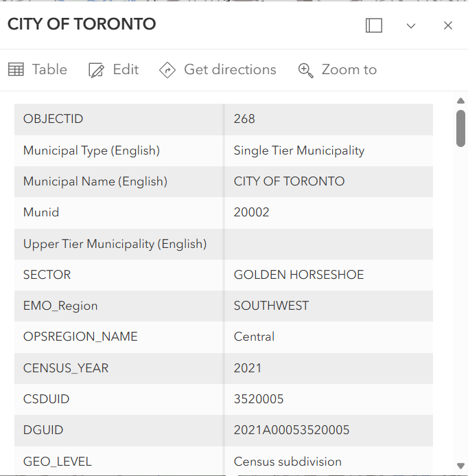
Task: Click the Municipal Type (English) label
Action: click(91, 150)
